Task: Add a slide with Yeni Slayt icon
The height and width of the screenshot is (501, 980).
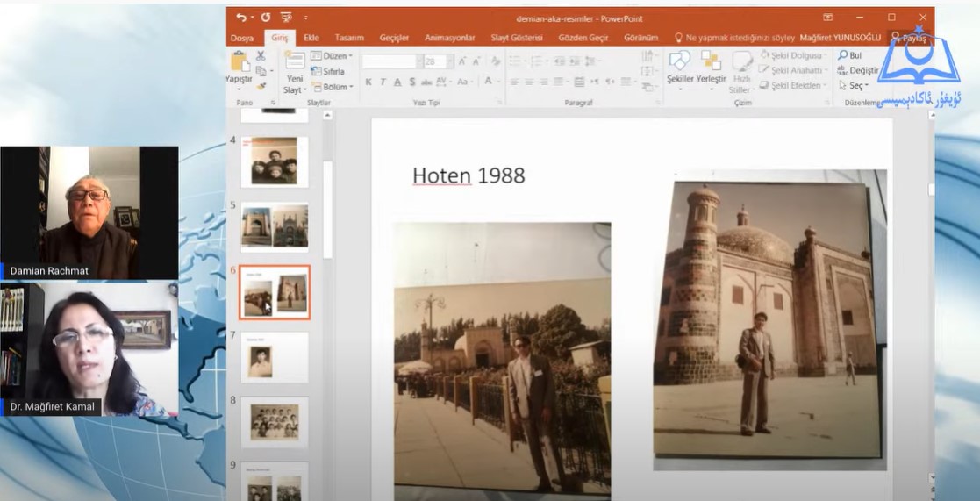Action: (x=295, y=61)
